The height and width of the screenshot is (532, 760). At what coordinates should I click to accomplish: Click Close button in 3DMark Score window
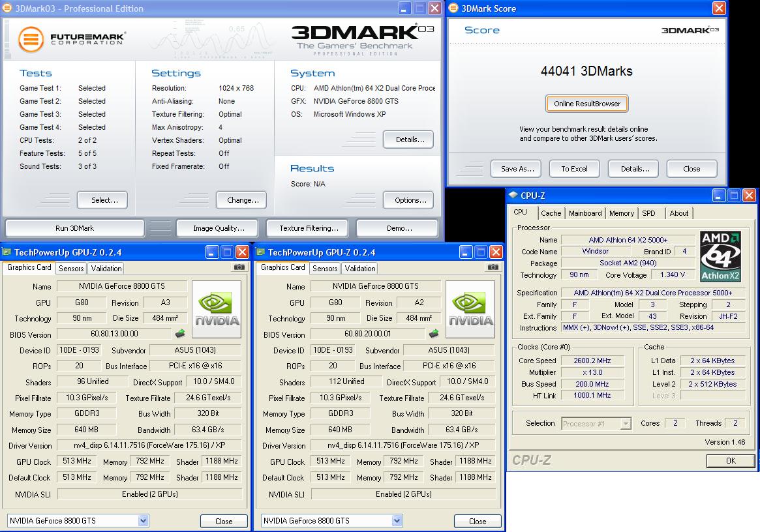point(692,169)
